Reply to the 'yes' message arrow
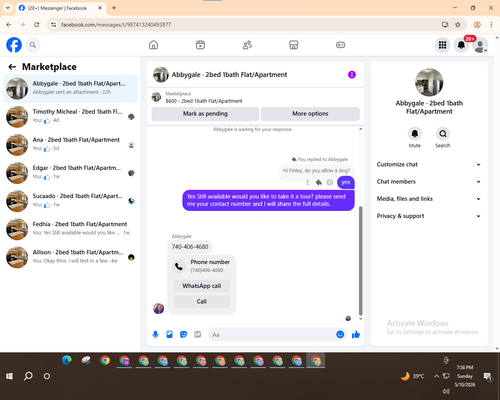500x400 pixels. tap(319, 182)
